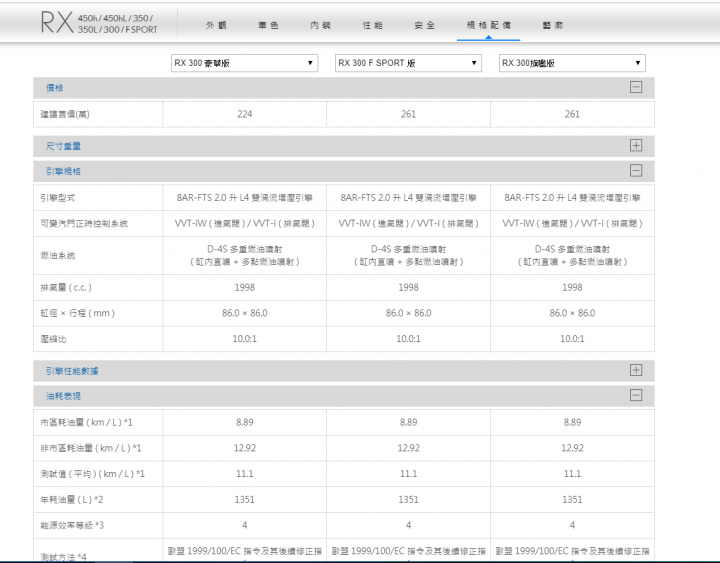Switch to the 性能 tab

click(x=372, y=25)
